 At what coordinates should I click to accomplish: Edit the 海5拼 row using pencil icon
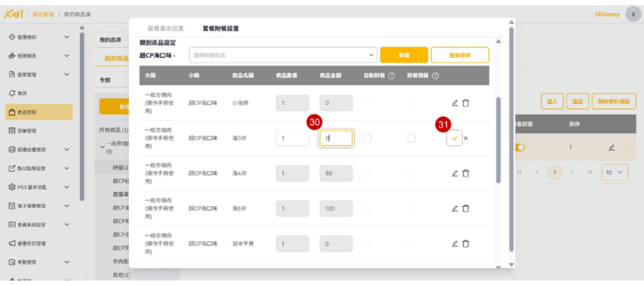click(x=455, y=209)
